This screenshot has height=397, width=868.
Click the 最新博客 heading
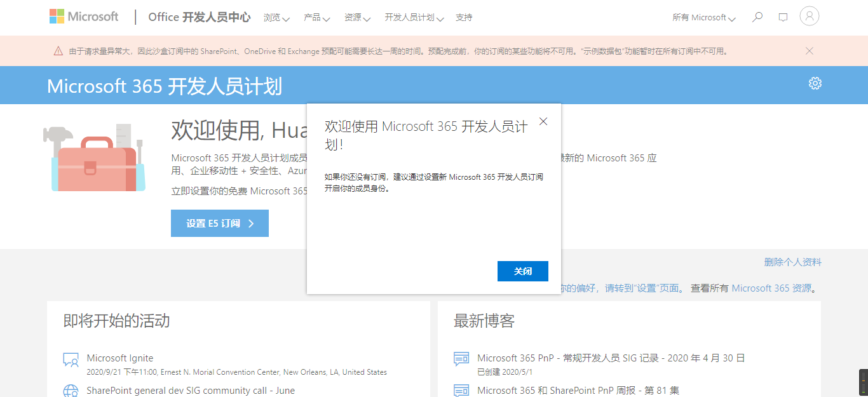point(484,321)
